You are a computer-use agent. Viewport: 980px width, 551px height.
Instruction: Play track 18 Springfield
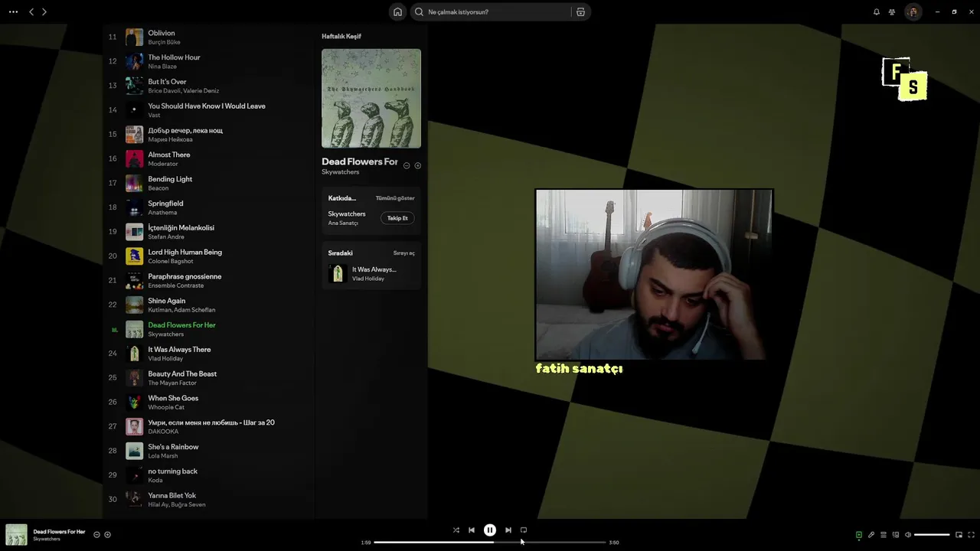(x=207, y=207)
